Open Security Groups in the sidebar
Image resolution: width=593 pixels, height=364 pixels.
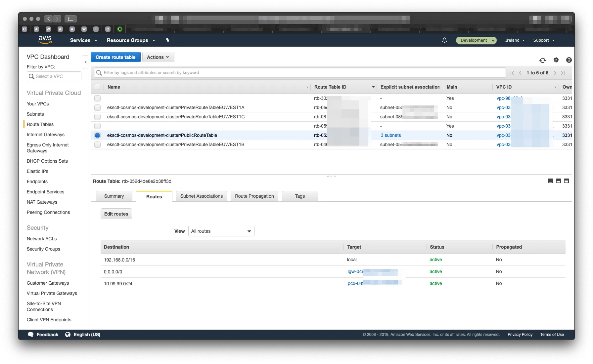[x=43, y=249]
